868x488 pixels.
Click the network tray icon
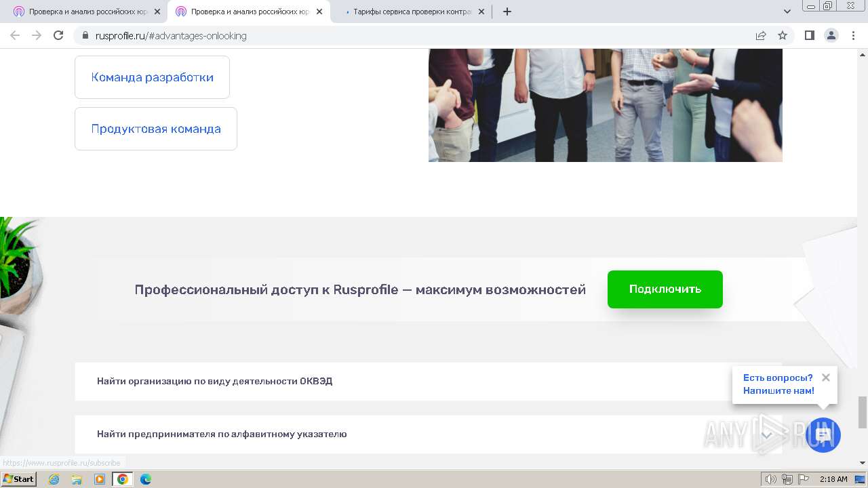click(787, 479)
